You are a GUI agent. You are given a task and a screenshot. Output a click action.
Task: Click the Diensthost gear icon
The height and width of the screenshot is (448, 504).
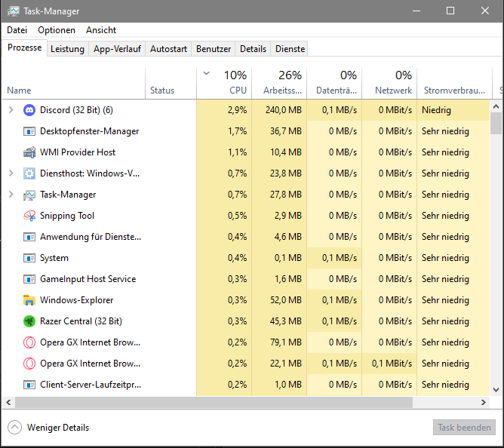[x=29, y=173]
